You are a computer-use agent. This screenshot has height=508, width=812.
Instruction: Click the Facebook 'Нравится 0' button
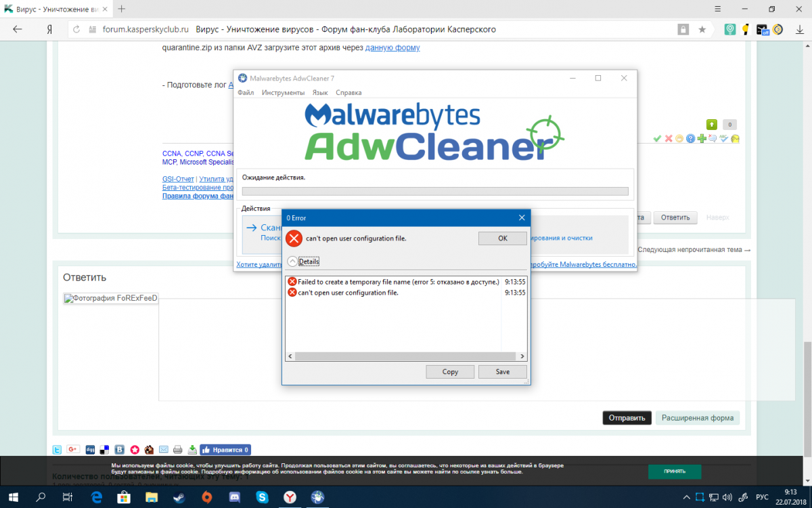(x=225, y=449)
